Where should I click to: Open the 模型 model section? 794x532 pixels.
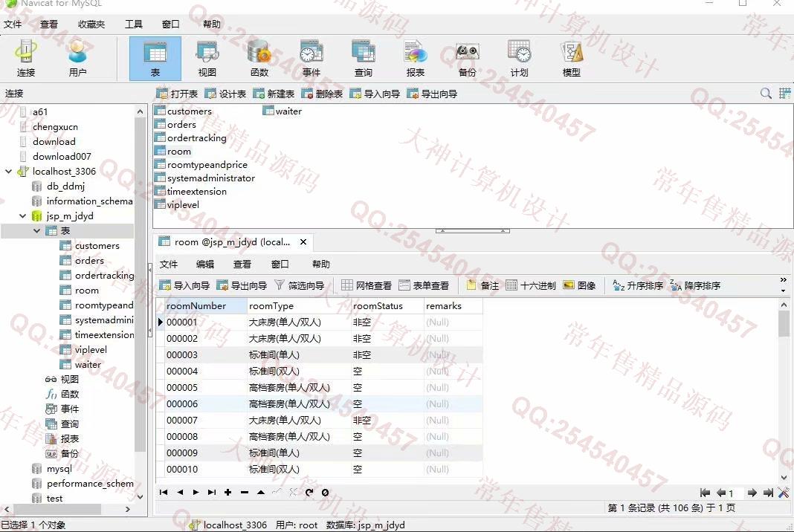(x=572, y=58)
